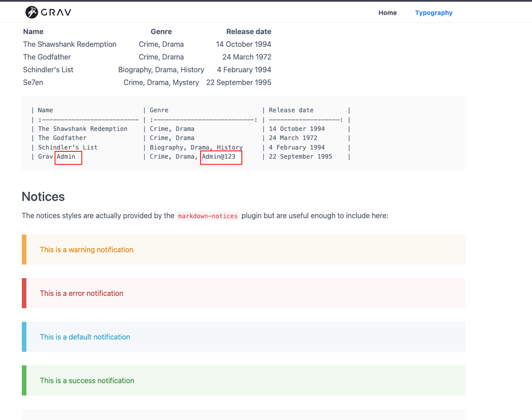532x420 pixels.
Task: Click the red-boxed Admin text after Grav
Action: (66, 157)
